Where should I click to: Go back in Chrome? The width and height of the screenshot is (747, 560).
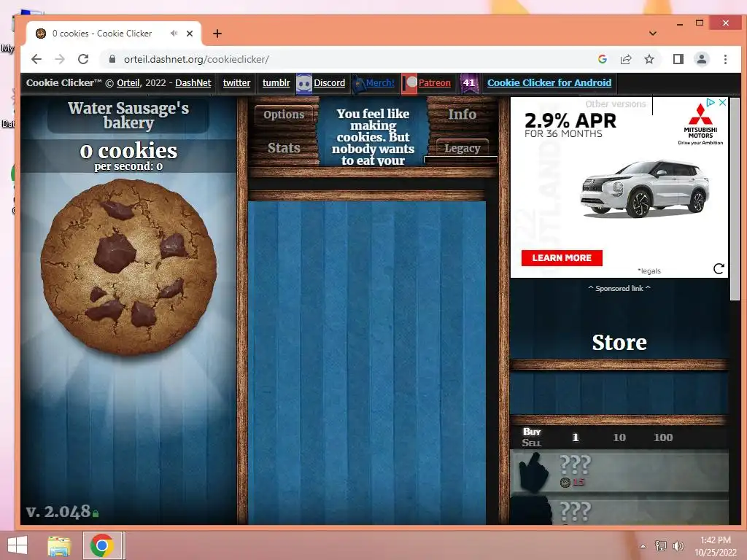point(36,59)
